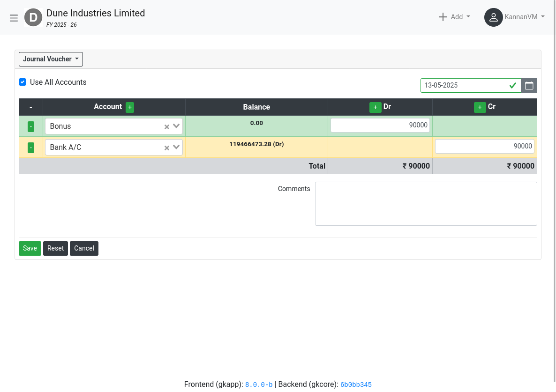Clear the Bonus account selection

pos(166,127)
